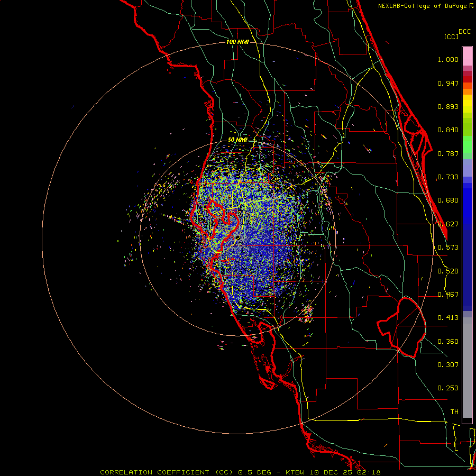Screen dimensions: 476x476
Task: Select the 0.787 scale value
Action: pos(448,153)
